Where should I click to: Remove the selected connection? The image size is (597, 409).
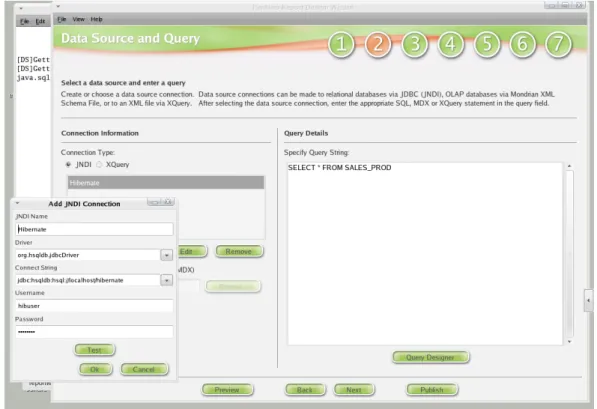(239, 252)
